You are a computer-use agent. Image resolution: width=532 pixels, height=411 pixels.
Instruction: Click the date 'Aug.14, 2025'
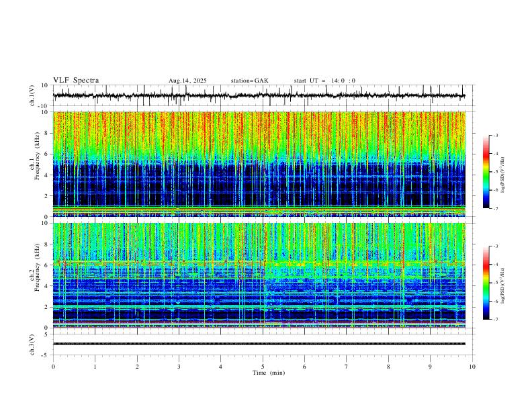187,81
